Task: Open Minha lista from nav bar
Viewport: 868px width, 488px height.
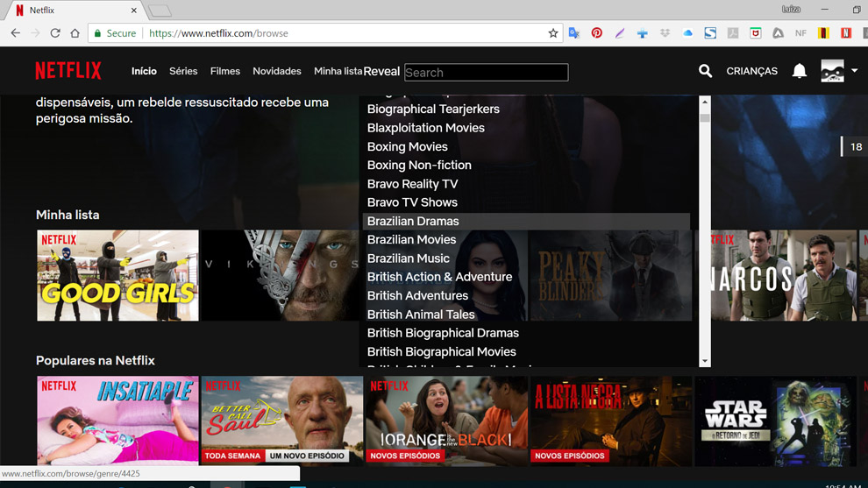Action: click(338, 71)
